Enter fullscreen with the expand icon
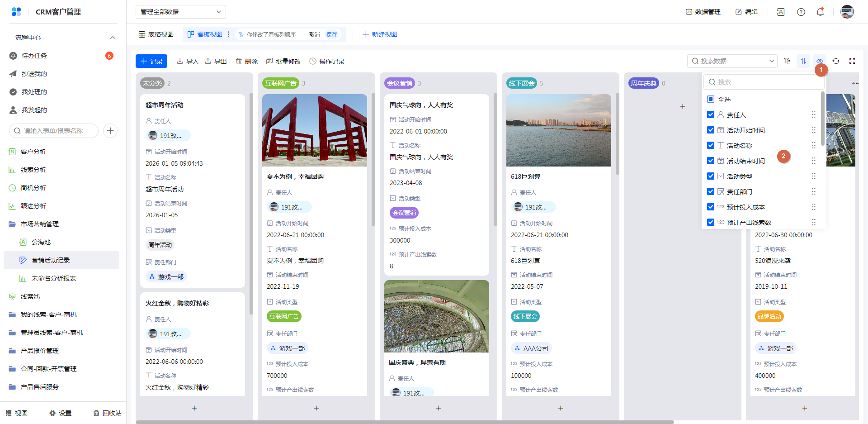The image size is (868, 424). 852,61
